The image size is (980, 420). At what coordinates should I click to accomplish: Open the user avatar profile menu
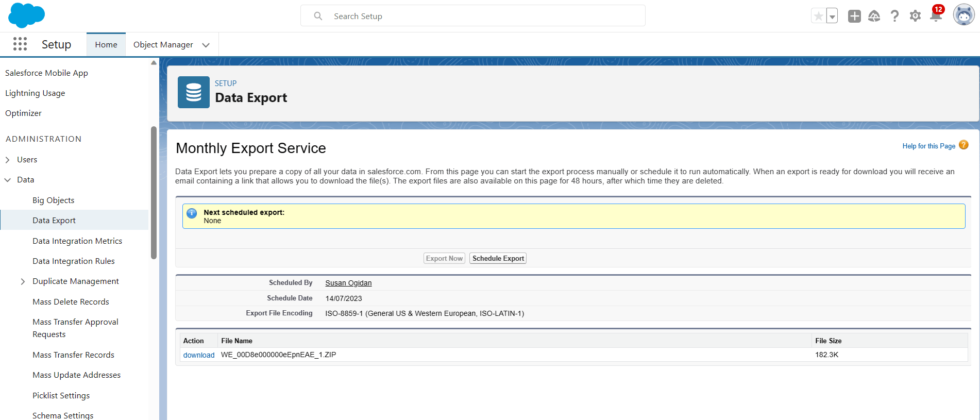coord(964,15)
